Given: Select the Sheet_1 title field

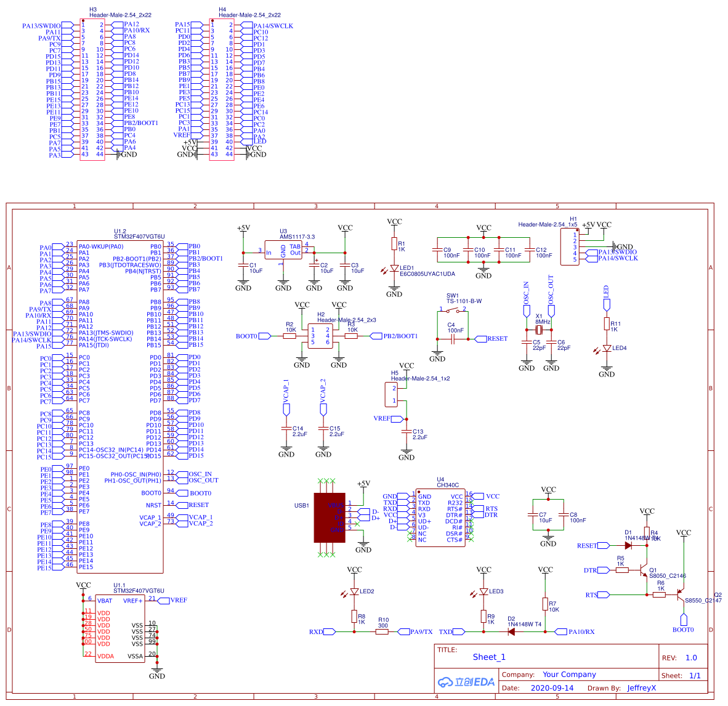Looking at the screenshot, I should [x=488, y=657].
